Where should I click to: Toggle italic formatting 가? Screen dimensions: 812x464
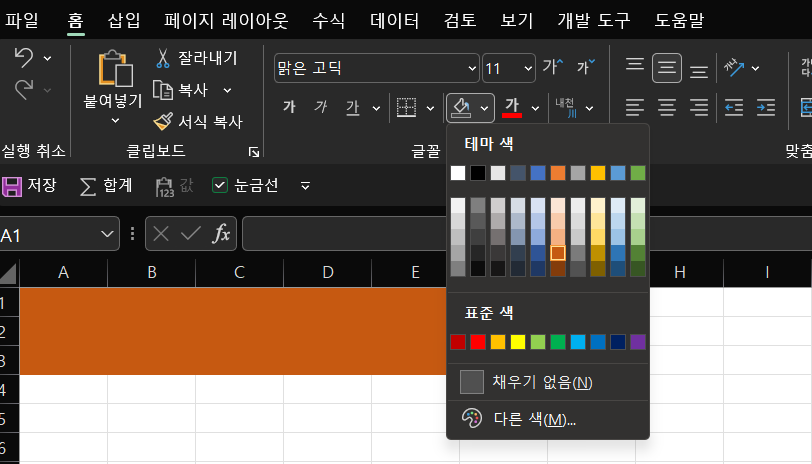pos(321,107)
